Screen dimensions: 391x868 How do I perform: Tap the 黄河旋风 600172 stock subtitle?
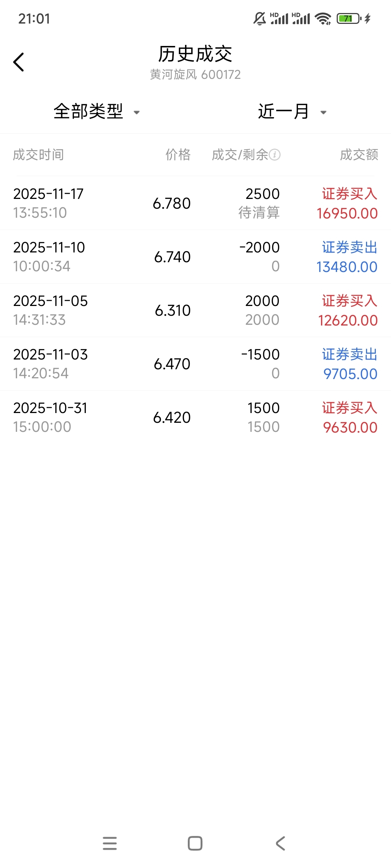[x=195, y=75]
